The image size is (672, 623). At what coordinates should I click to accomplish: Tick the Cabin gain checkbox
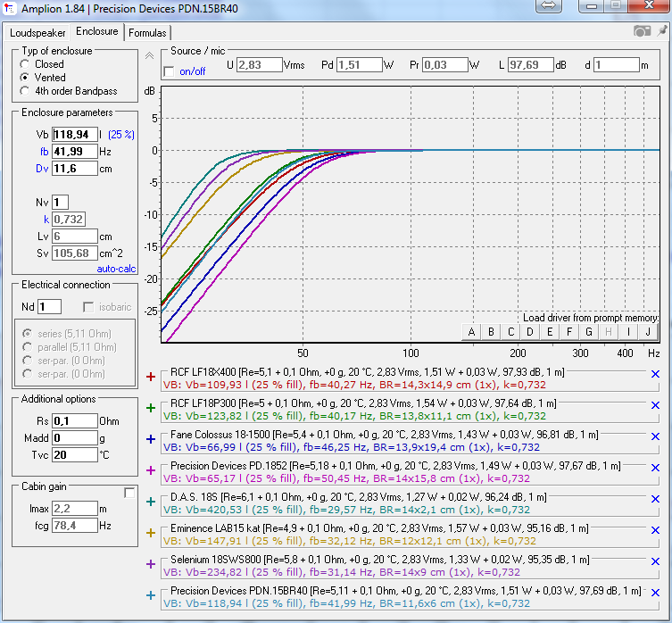[x=129, y=493]
